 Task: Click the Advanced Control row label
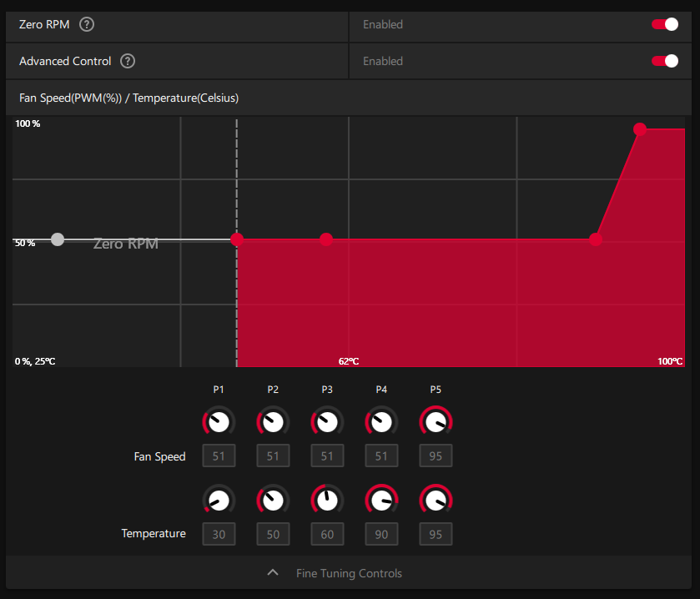(65, 61)
